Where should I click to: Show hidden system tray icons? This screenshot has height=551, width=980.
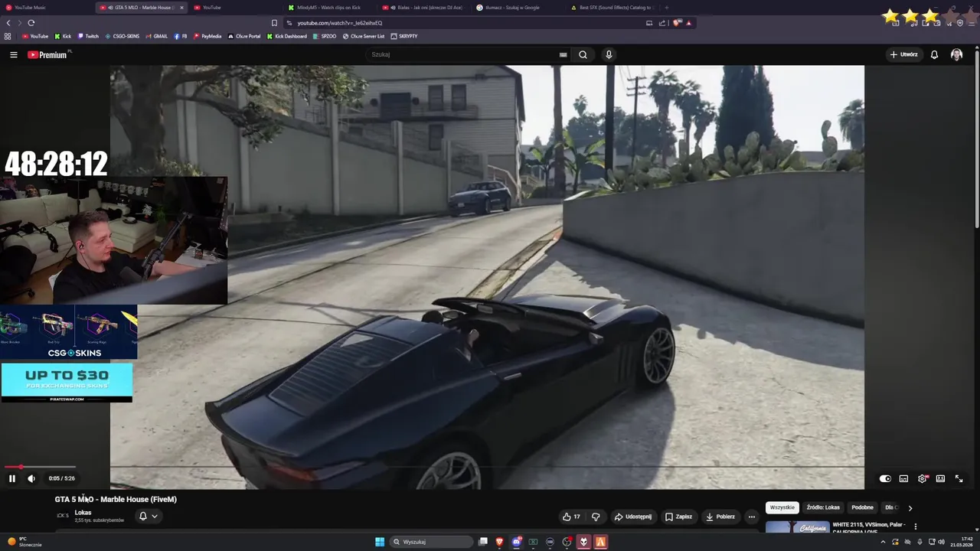tap(883, 542)
